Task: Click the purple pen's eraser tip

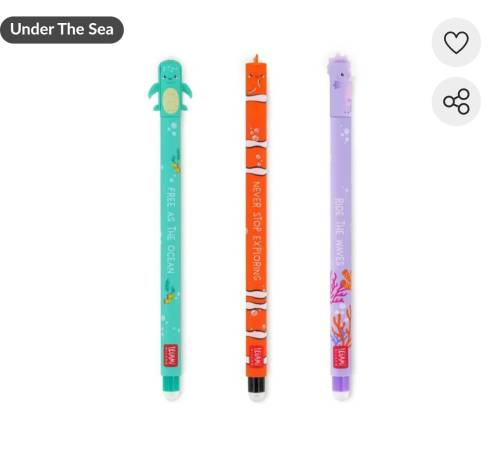Action: pos(341,396)
